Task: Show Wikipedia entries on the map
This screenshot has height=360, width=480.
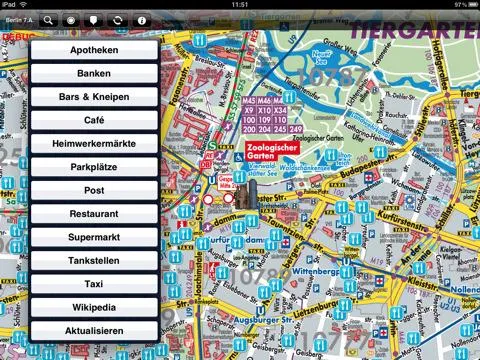Action: (x=94, y=307)
